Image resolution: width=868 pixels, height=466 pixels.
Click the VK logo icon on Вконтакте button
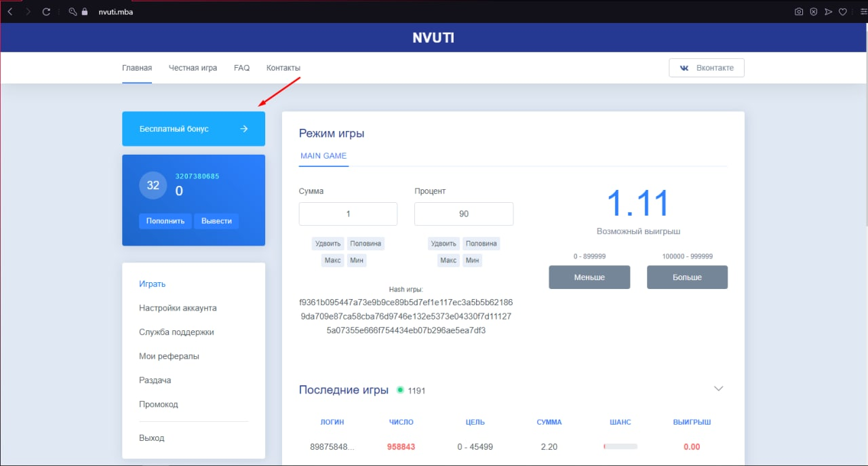[x=684, y=68]
